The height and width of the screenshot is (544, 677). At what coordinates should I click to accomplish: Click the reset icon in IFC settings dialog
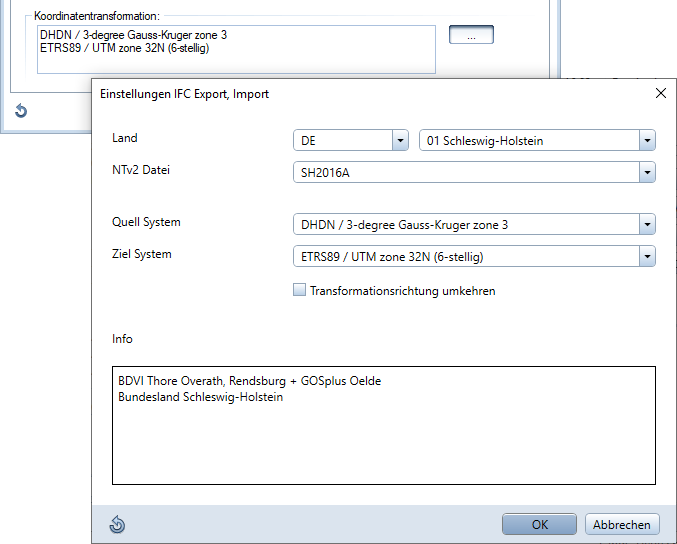coord(117,524)
